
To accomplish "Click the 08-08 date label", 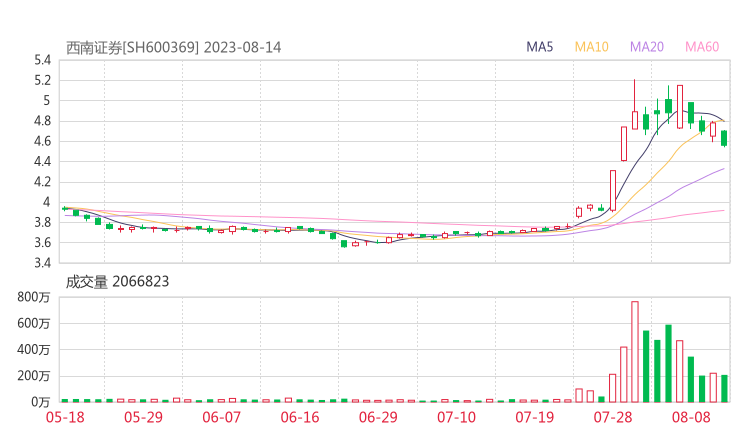I will (x=691, y=417).
